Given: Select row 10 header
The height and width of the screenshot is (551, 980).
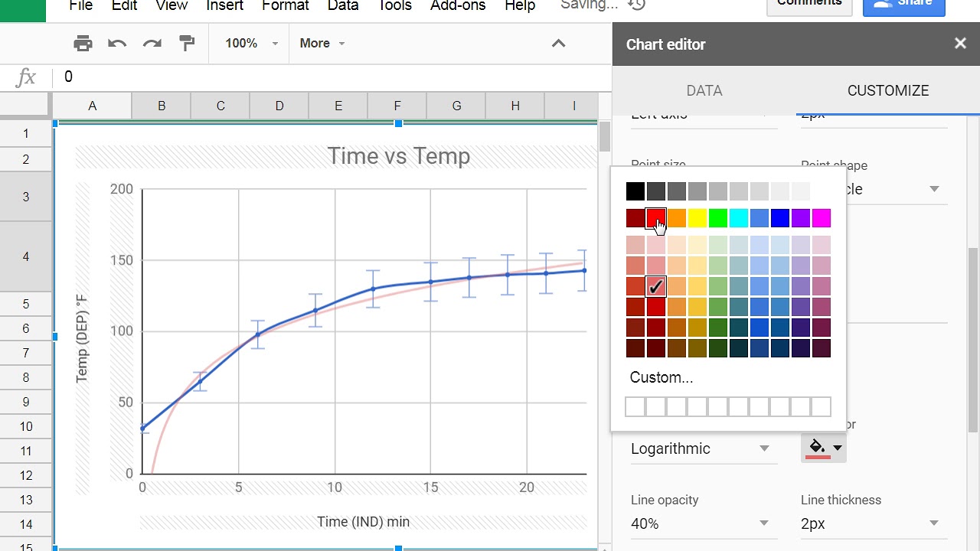Looking at the screenshot, I should tap(26, 426).
